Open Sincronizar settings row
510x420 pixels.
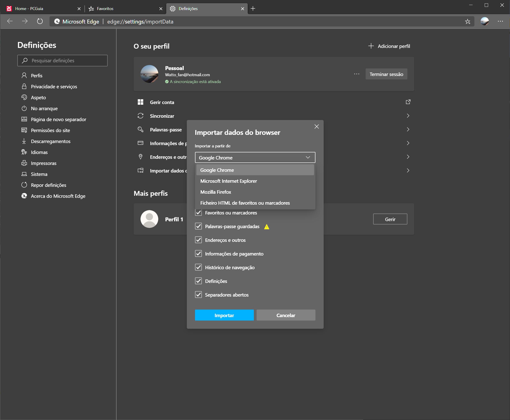[274, 116]
